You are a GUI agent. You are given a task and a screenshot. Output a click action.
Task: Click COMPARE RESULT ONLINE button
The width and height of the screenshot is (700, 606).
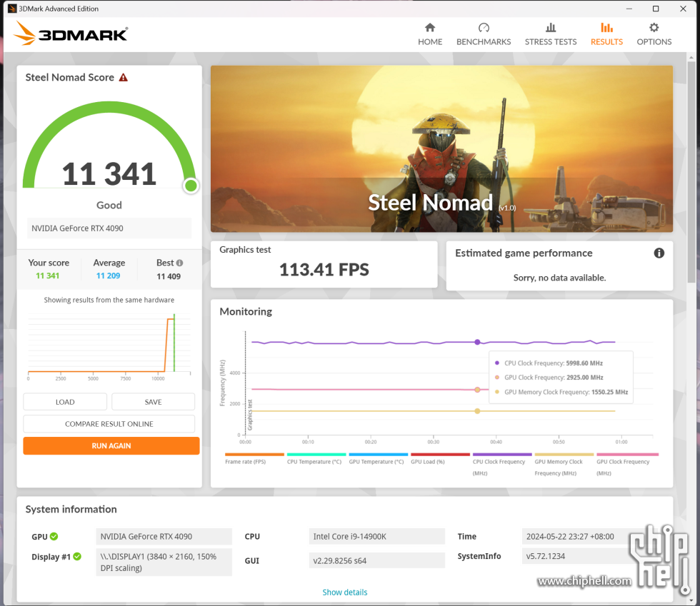tap(109, 423)
